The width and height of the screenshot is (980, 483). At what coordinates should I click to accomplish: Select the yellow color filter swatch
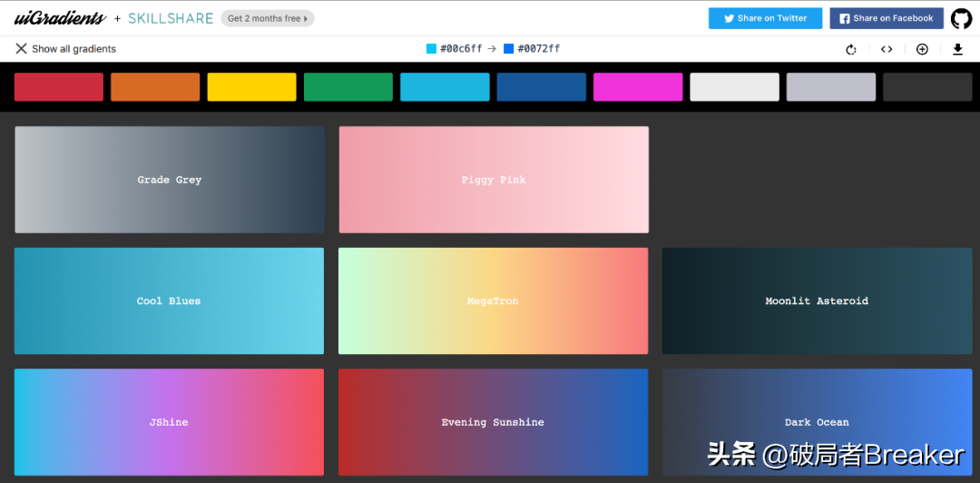251,87
